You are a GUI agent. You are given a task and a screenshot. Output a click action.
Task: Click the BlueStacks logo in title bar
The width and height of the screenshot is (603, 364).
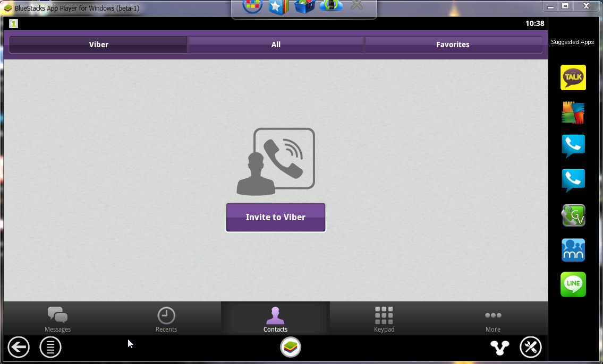(x=8, y=8)
